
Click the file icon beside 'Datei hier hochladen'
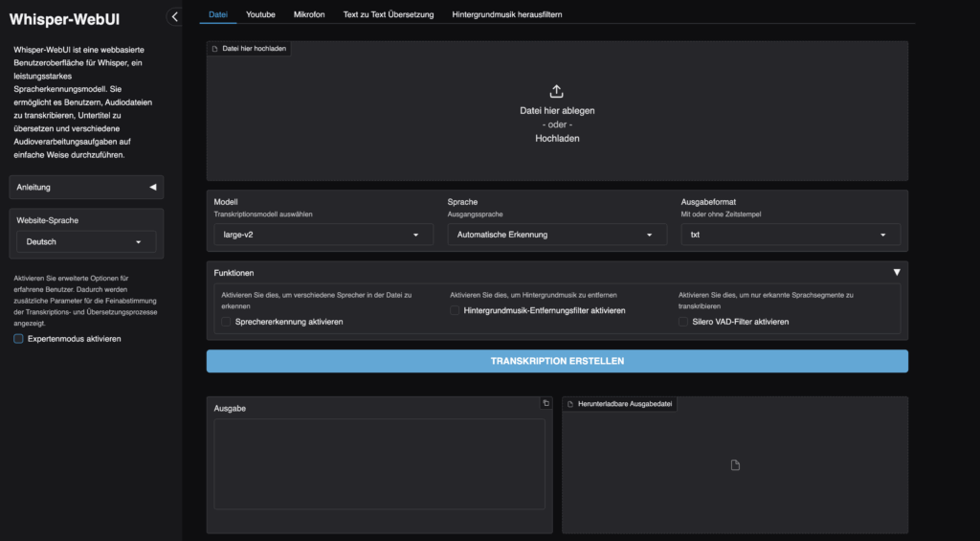[215, 48]
